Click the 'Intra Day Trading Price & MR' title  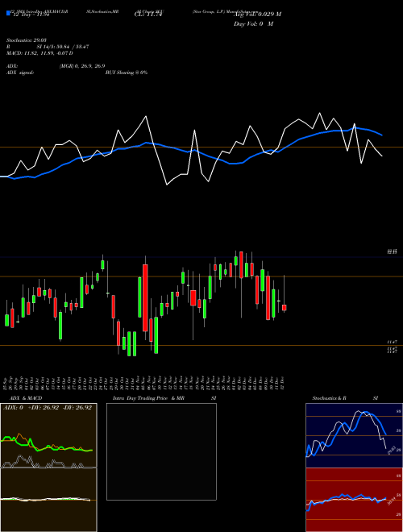coord(149,398)
